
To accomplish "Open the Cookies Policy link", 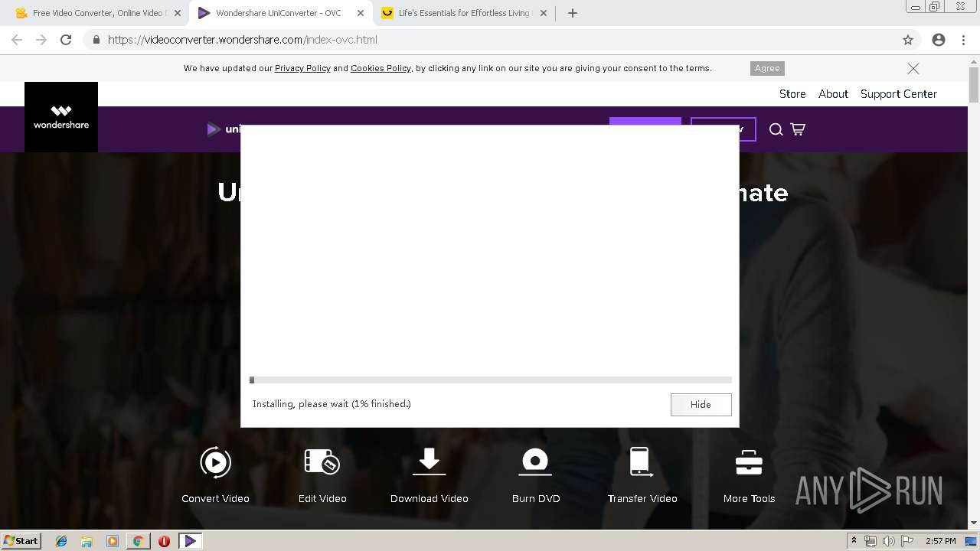I will coord(381,68).
